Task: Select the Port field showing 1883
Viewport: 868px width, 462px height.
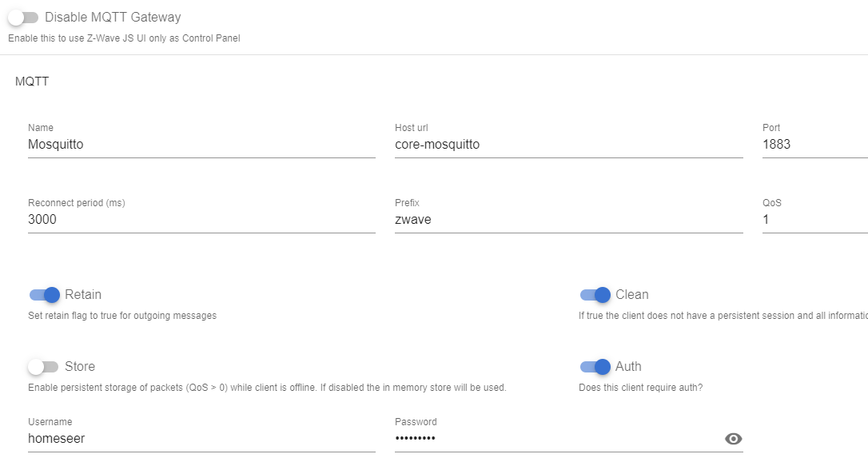Action: pyautogui.click(x=814, y=145)
